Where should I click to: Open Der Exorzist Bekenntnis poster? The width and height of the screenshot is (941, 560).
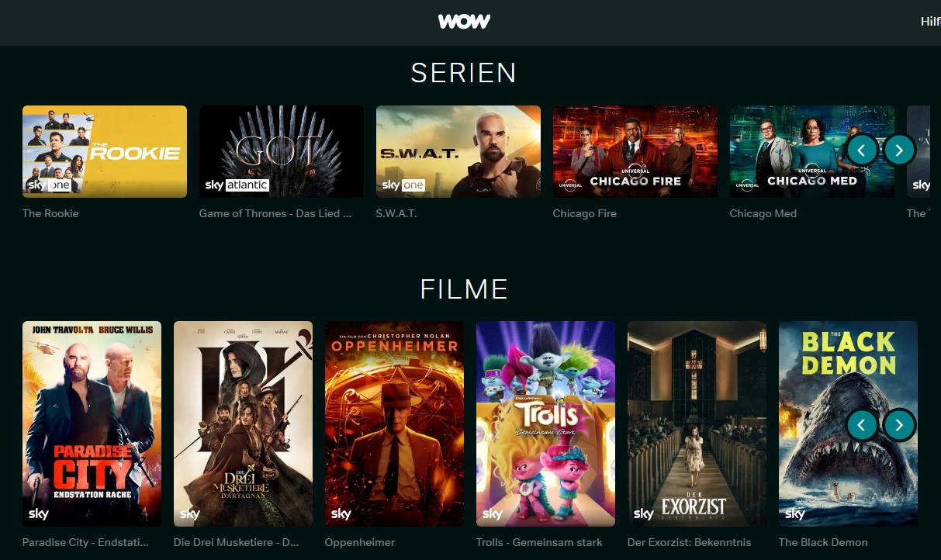[x=697, y=424]
